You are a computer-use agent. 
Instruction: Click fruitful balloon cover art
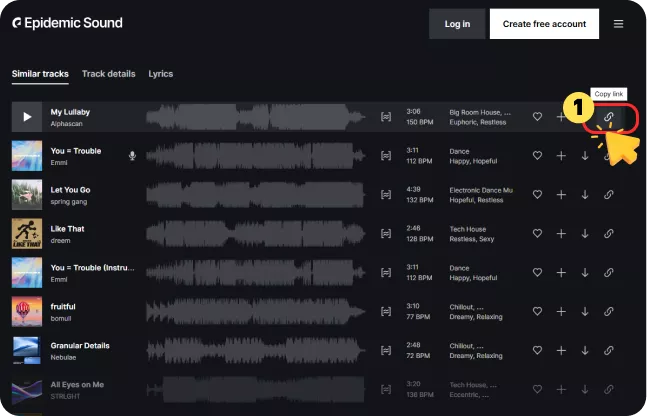pos(27,311)
